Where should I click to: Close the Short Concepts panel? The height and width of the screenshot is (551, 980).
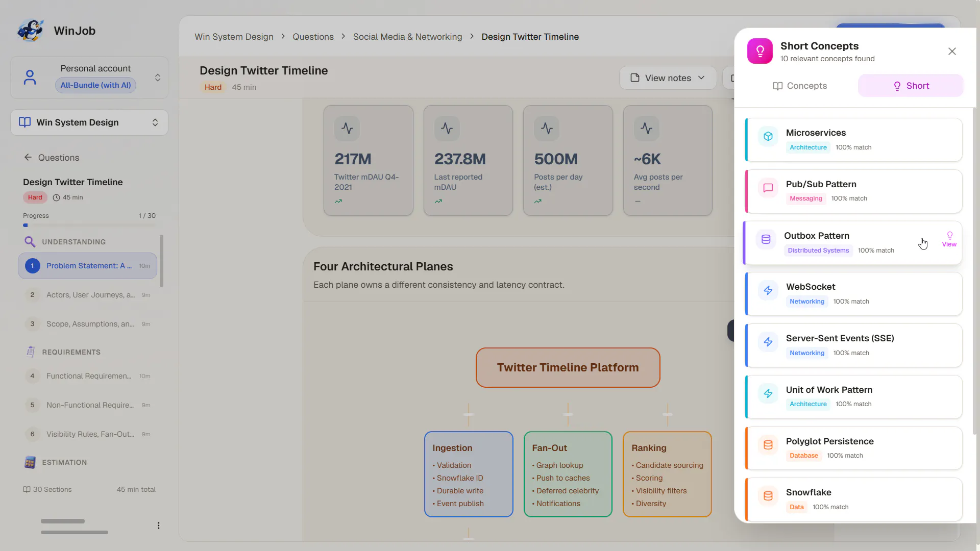952,52
